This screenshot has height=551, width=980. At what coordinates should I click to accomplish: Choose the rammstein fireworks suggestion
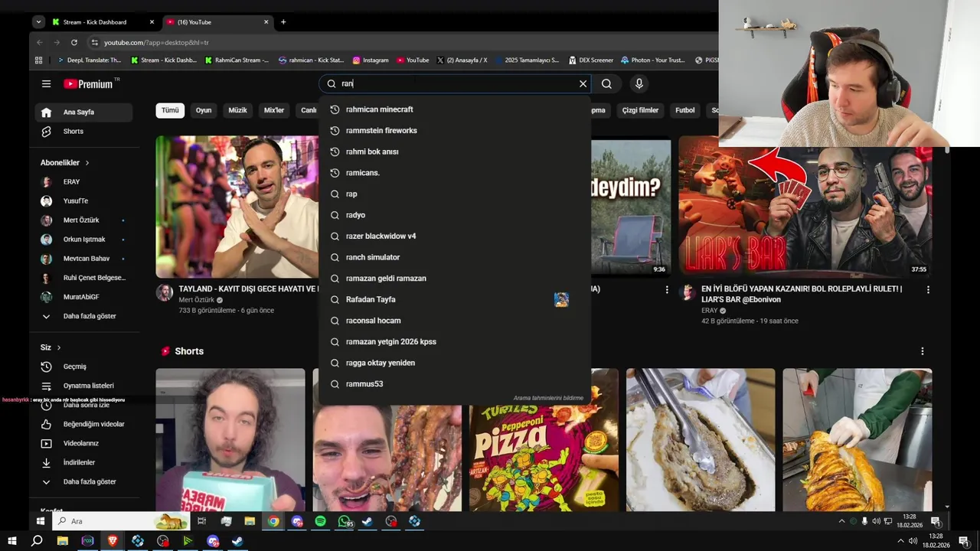[x=455, y=131]
